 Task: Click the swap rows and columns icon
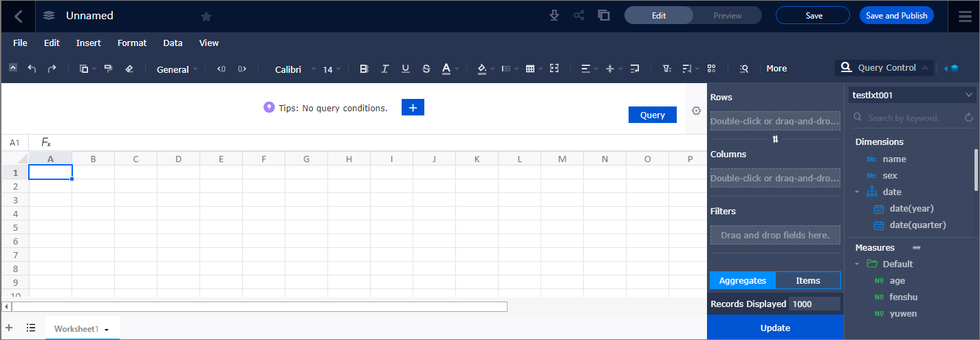pos(775,139)
